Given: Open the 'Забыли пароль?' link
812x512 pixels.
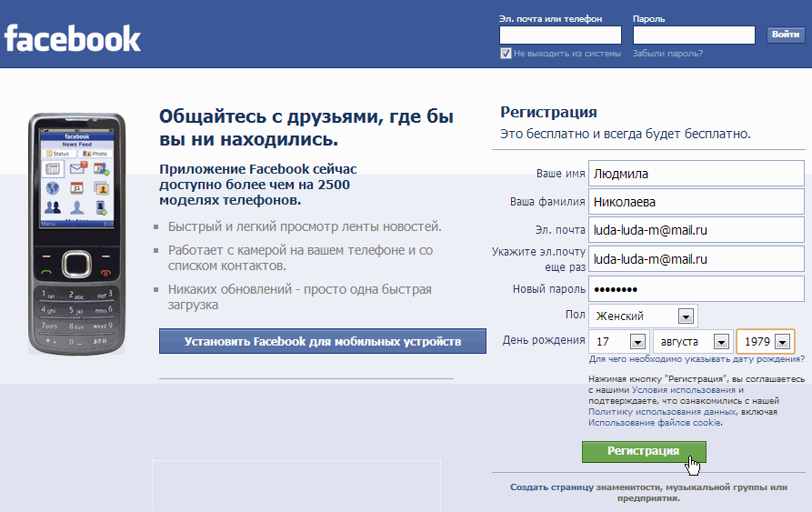Looking at the screenshot, I should (667, 54).
